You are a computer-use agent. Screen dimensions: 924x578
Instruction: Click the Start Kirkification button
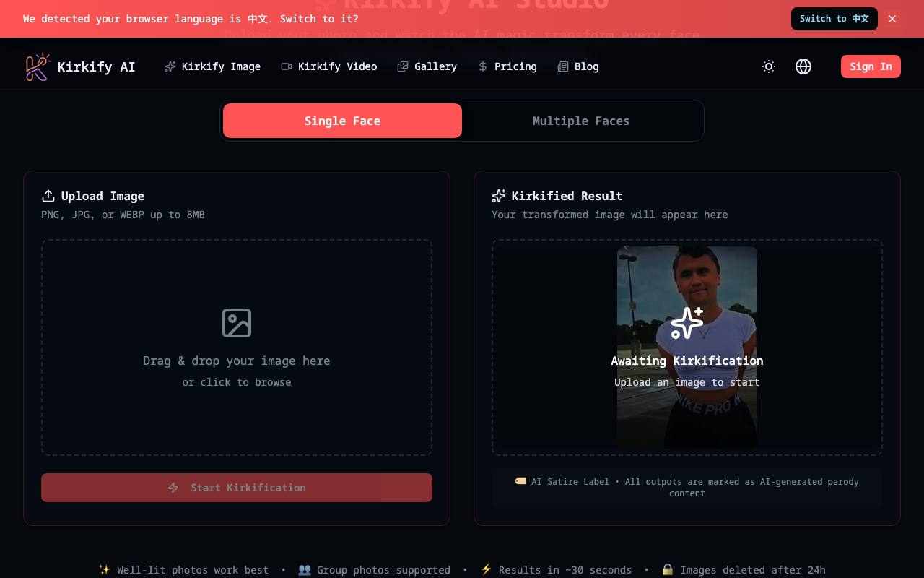click(237, 488)
